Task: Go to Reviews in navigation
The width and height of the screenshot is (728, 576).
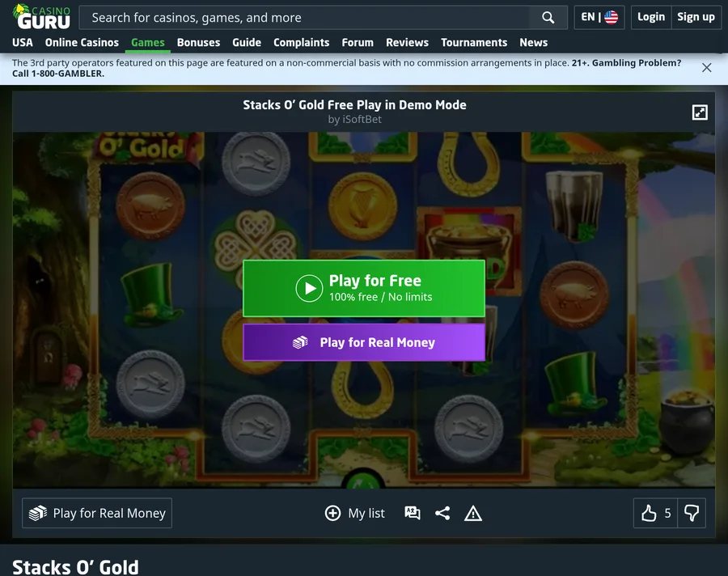Action: click(407, 43)
